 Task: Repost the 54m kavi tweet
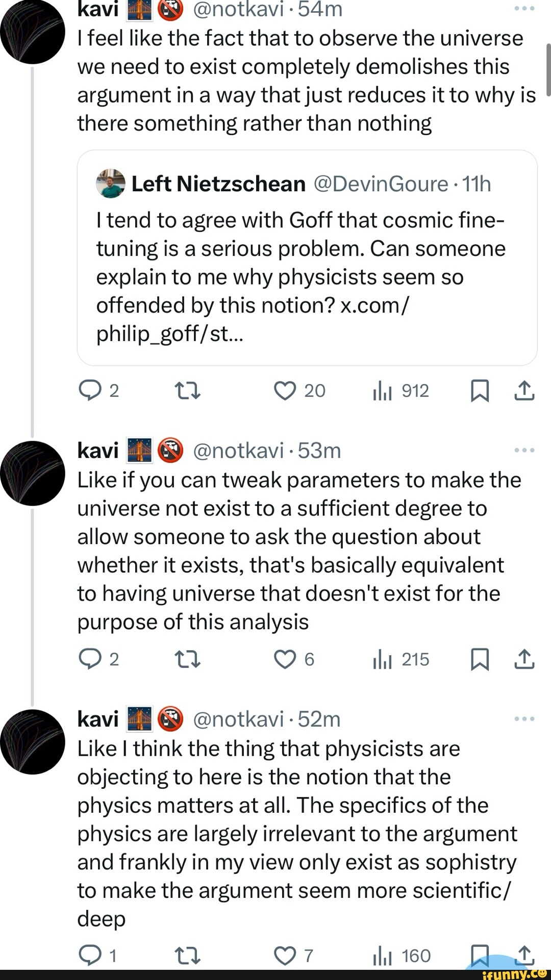pyautogui.click(x=187, y=391)
